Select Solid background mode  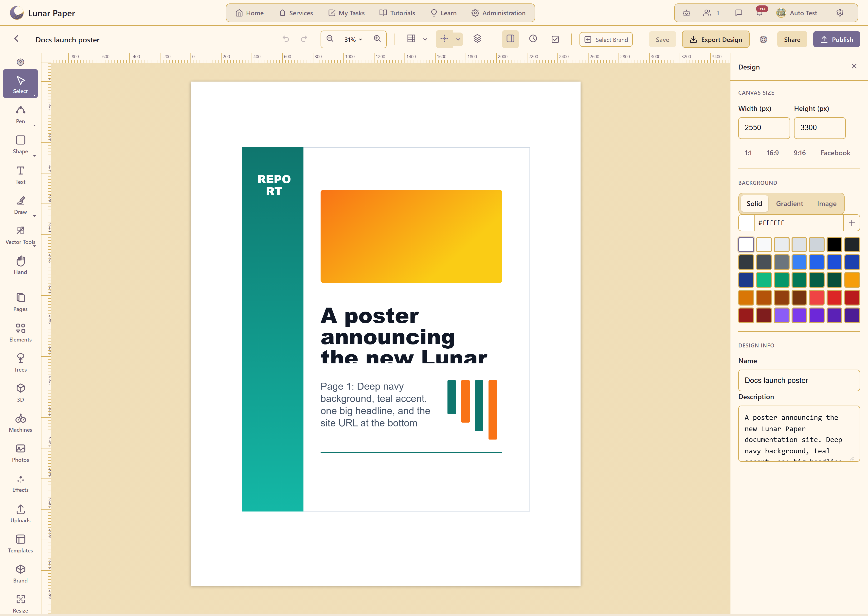[754, 204]
